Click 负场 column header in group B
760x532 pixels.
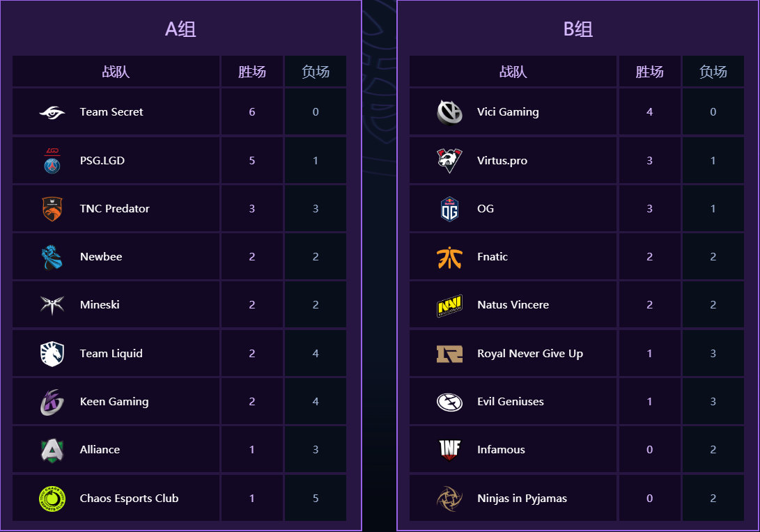tap(713, 72)
